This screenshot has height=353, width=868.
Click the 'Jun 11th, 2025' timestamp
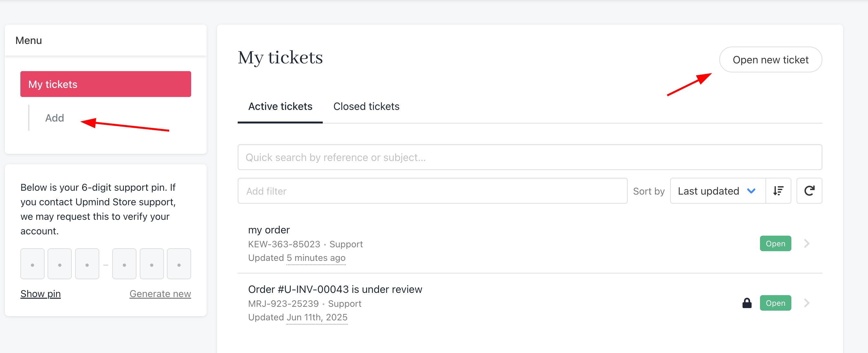(317, 317)
